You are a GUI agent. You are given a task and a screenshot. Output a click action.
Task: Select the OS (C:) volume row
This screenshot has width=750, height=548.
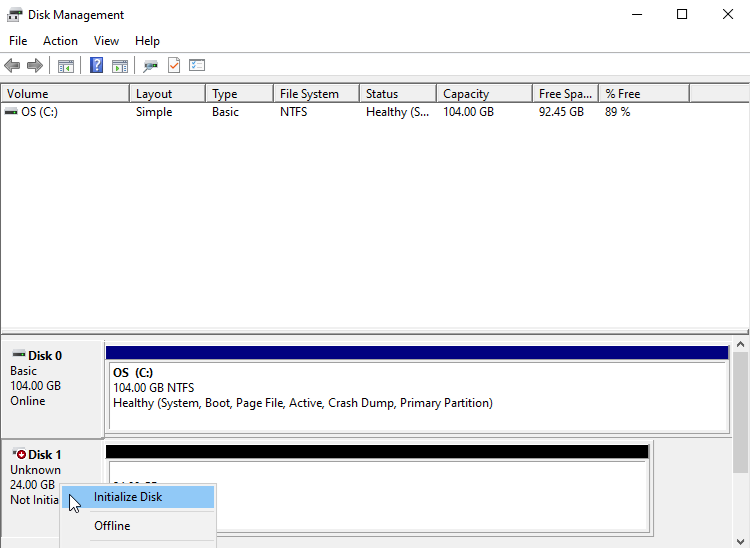40,112
